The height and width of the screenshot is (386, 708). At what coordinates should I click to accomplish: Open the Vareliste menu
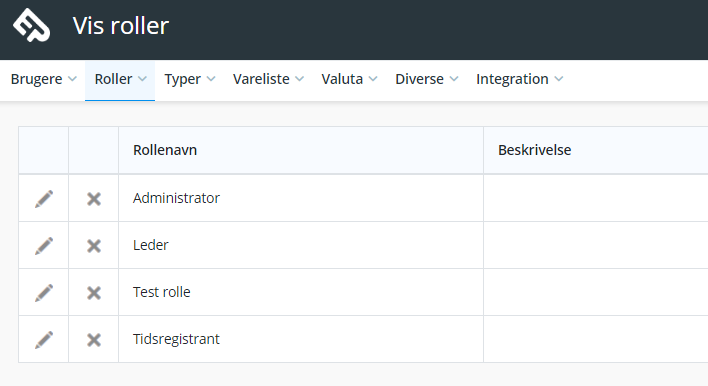tap(268, 79)
